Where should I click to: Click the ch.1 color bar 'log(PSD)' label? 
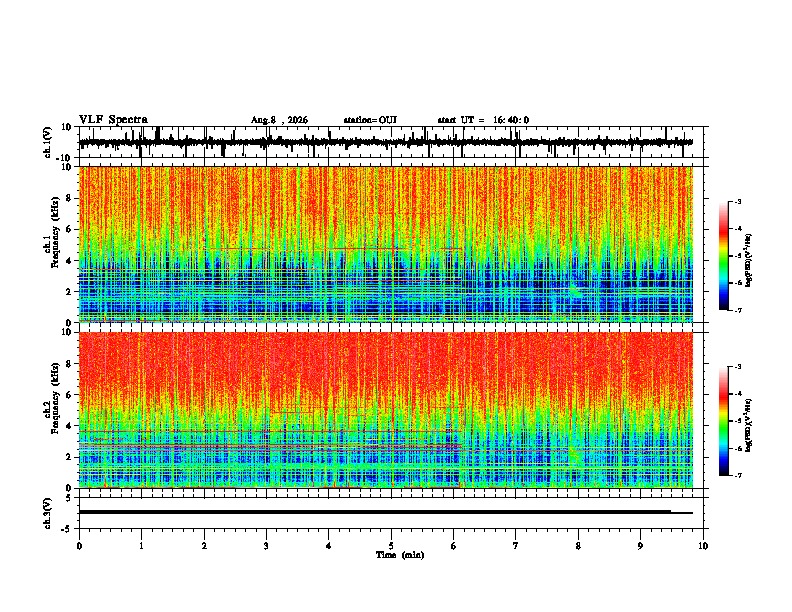pos(748,260)
